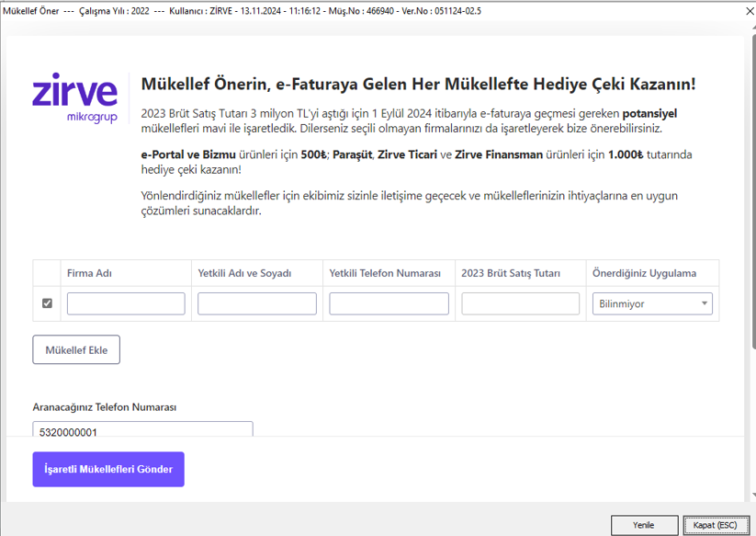Click the scrollbar down arrow

point(753,495)
